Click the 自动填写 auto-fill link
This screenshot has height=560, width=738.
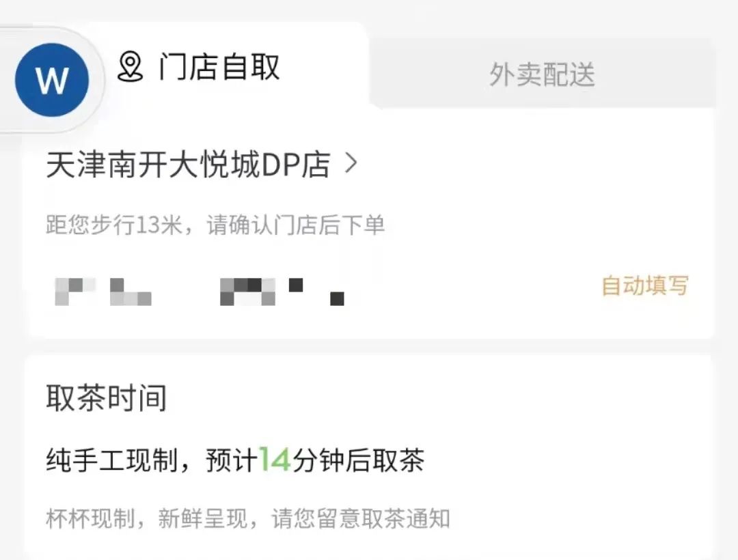point(645,285)
